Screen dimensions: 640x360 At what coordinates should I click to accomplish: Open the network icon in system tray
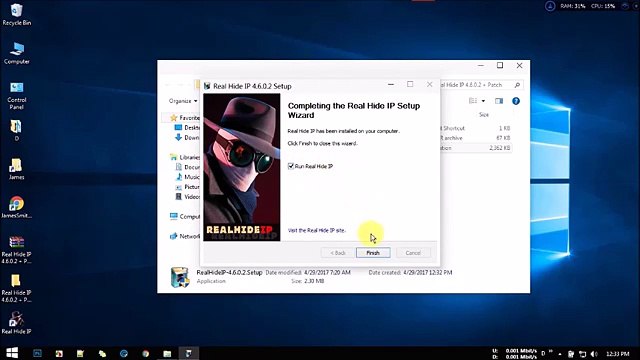click(582, 354)
